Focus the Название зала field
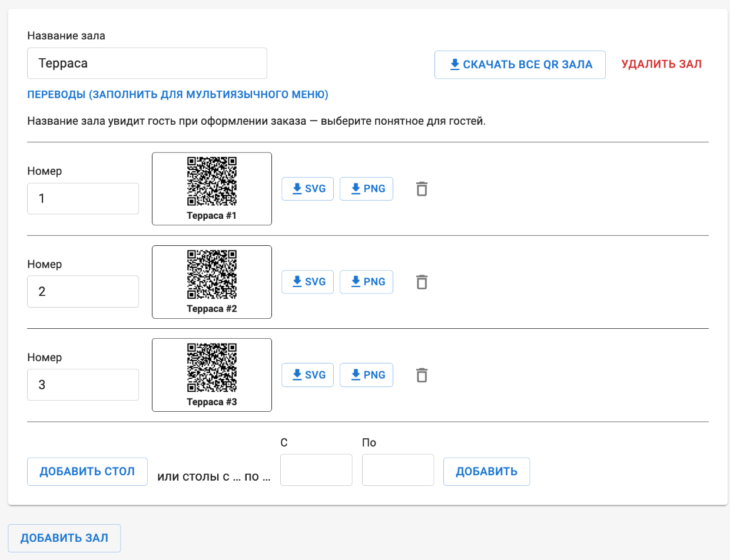This screenshot has height=560, width=730. (147, 63)
